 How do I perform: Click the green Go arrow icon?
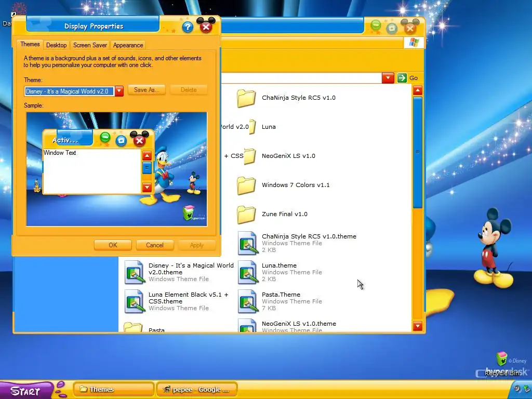(402, 78)
